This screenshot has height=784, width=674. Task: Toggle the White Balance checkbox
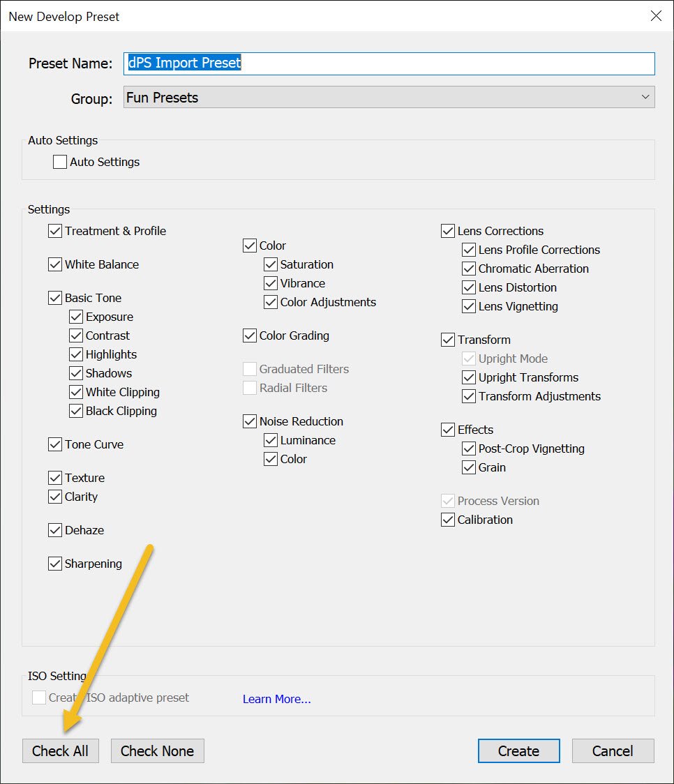[56, 264]
